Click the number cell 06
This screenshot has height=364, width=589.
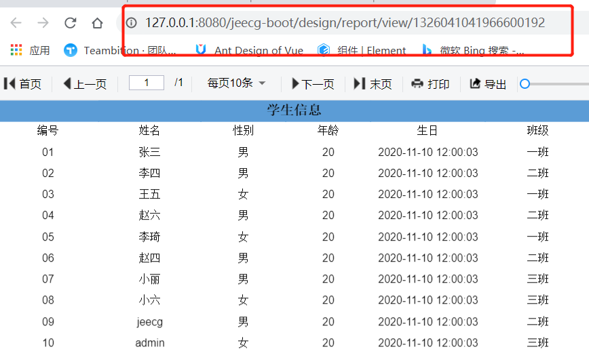click(47, 258)
